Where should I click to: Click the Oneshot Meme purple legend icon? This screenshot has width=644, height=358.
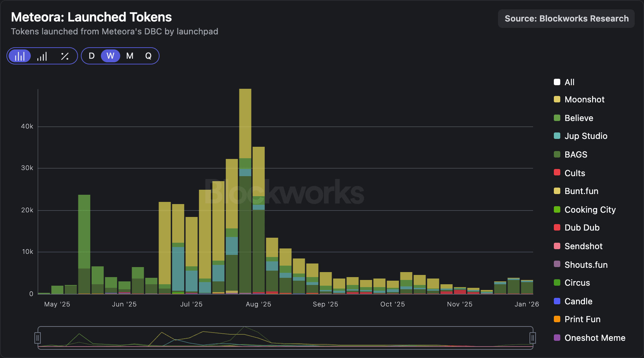pos(557,338)
